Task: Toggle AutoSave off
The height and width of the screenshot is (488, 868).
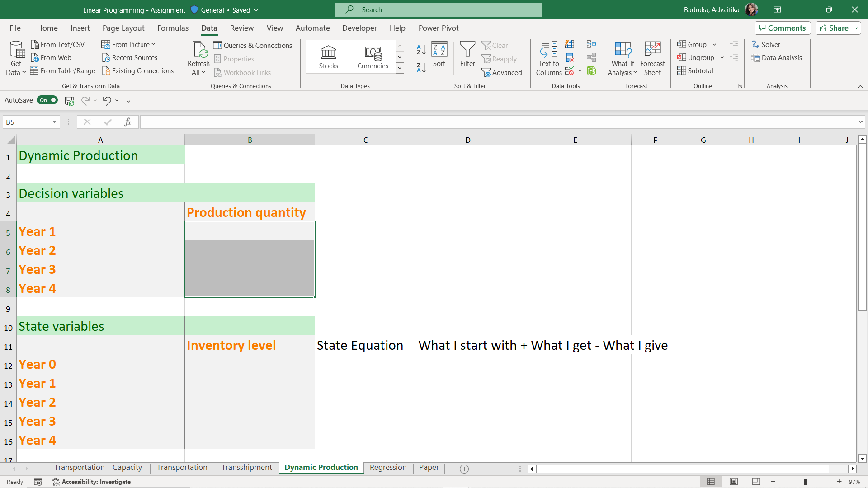Action: point(47,100)
